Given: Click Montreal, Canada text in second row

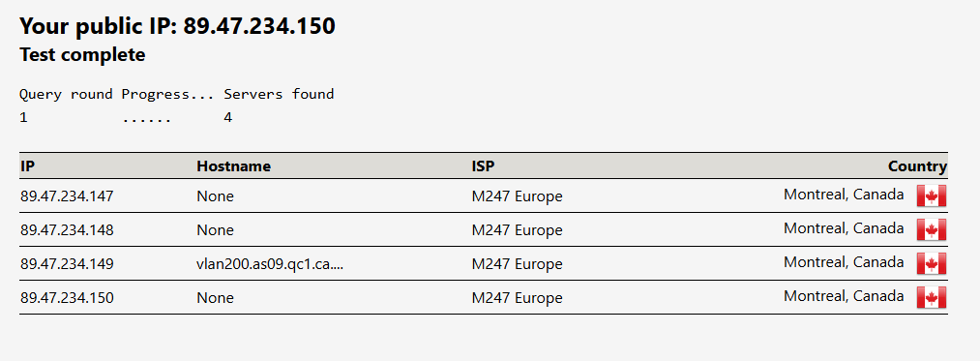Looking at the screenshot, I should tap(844, 228).
